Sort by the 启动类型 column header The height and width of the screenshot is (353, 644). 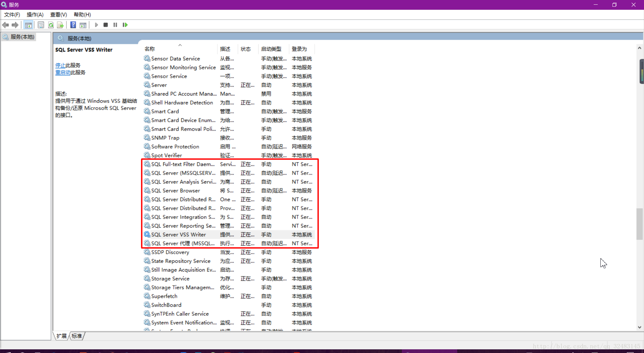[274, 49]
